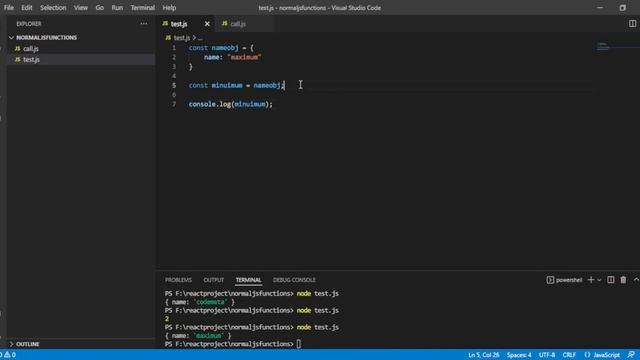Open the Run menu
The height and width of the screenshot is (360, 640).
point(117,8)
